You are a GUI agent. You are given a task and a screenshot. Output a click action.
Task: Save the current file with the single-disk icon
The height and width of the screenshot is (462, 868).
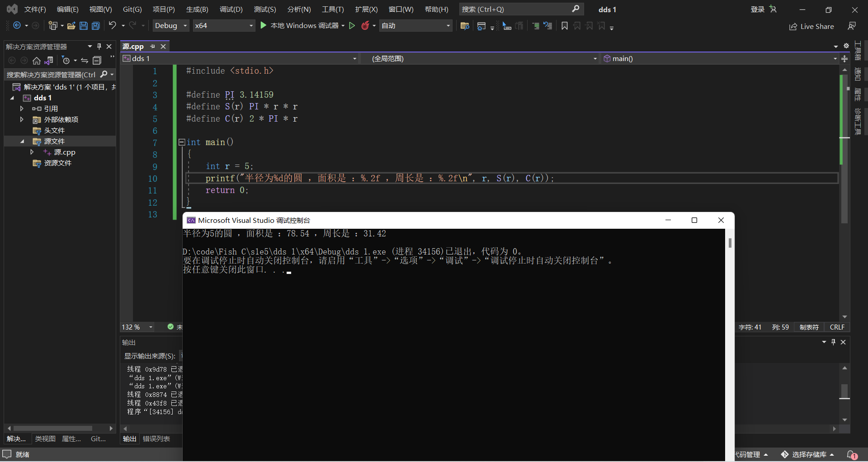click(x=84, y=26)
